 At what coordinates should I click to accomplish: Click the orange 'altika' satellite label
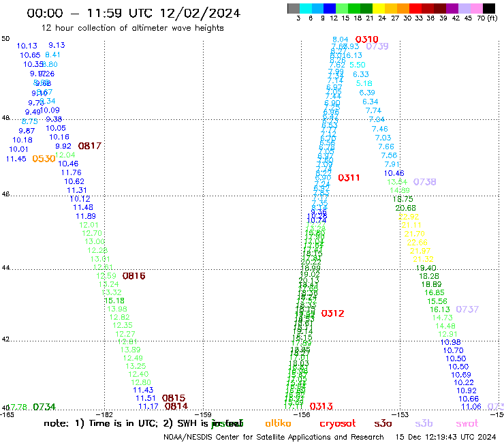(x=278, y=423)
